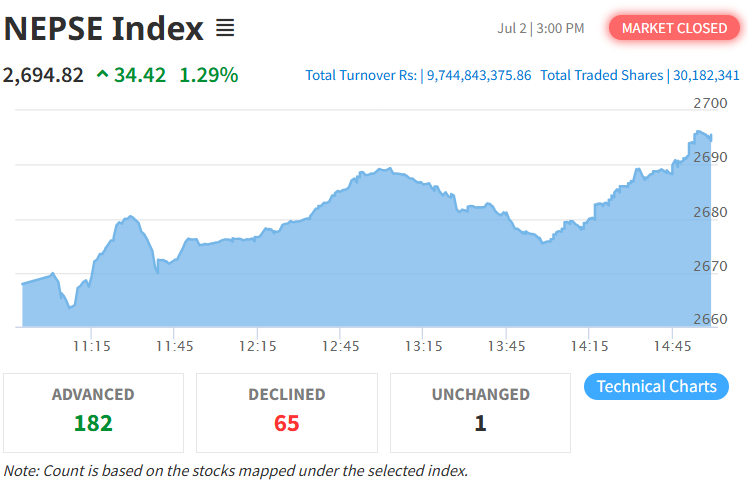Click the green up-arrow change indicator
Viewport: 748px width, 503px height.
coord(103,74)
